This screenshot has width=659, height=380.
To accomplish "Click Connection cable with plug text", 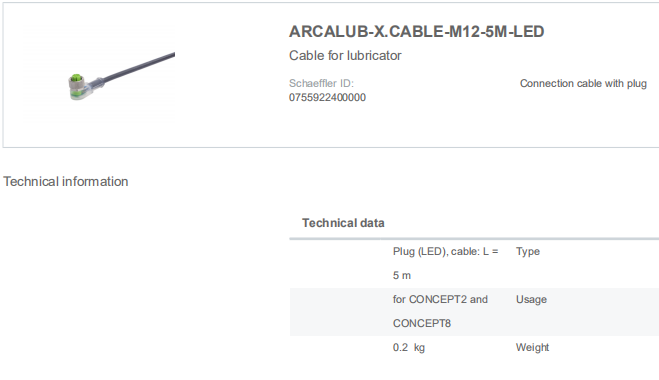I will 583,83.
